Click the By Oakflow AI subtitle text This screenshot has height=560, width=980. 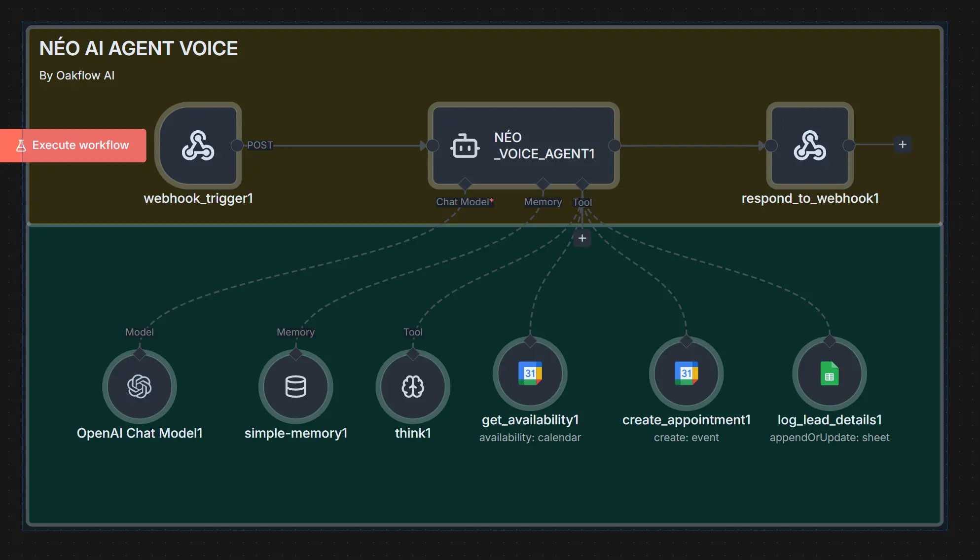(76, 75)
